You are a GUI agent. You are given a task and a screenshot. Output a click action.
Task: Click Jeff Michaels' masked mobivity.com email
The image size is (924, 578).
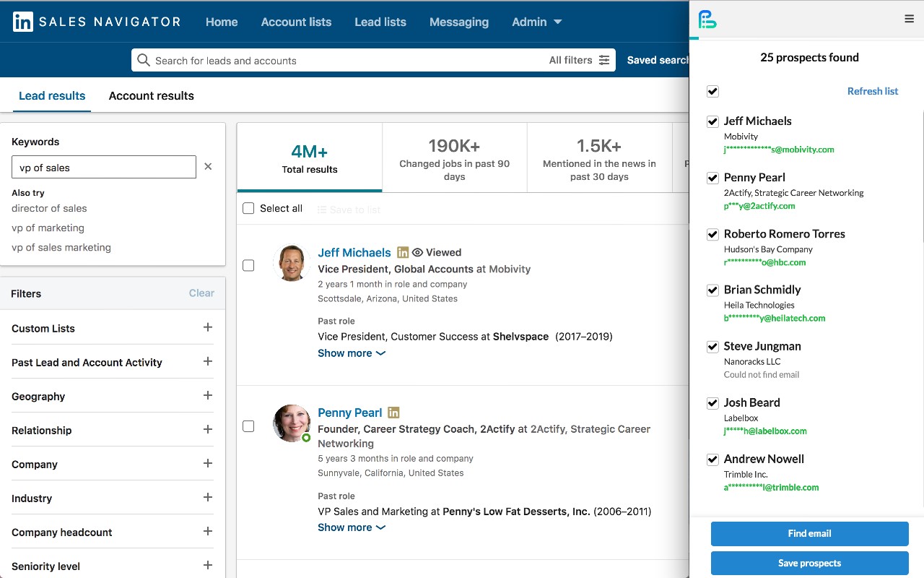coord(779,150)
